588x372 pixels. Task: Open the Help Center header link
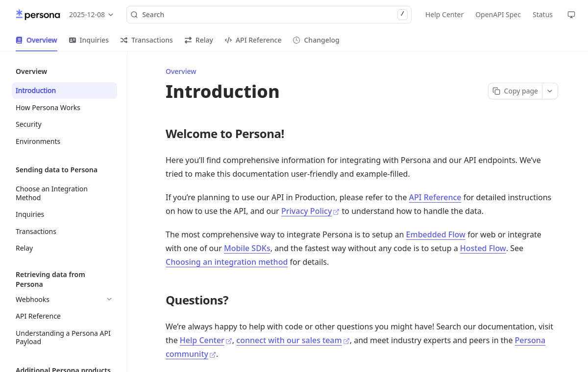(444, 15)
